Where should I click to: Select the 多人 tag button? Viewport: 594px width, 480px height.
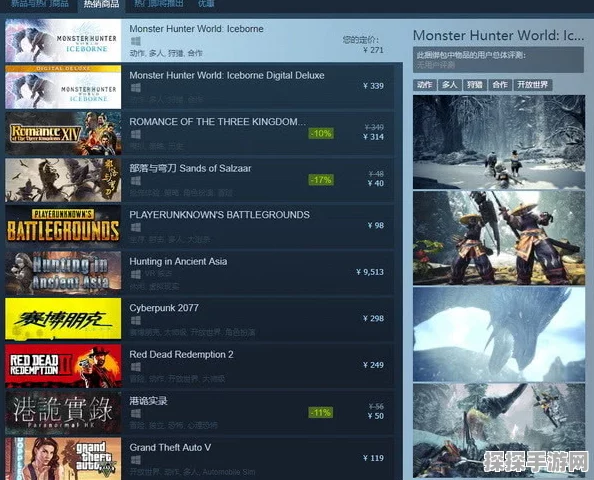[450, 85]
